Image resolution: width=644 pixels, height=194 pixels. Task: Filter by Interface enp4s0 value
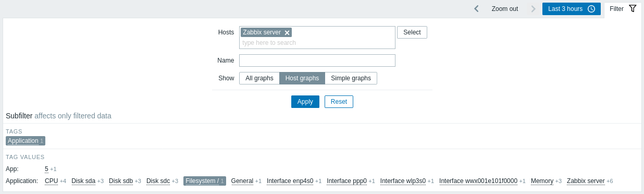click(290, 181)
